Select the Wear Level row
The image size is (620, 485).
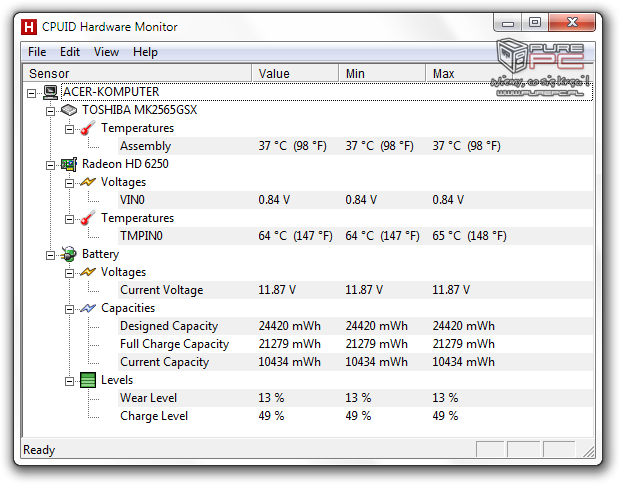355,398
